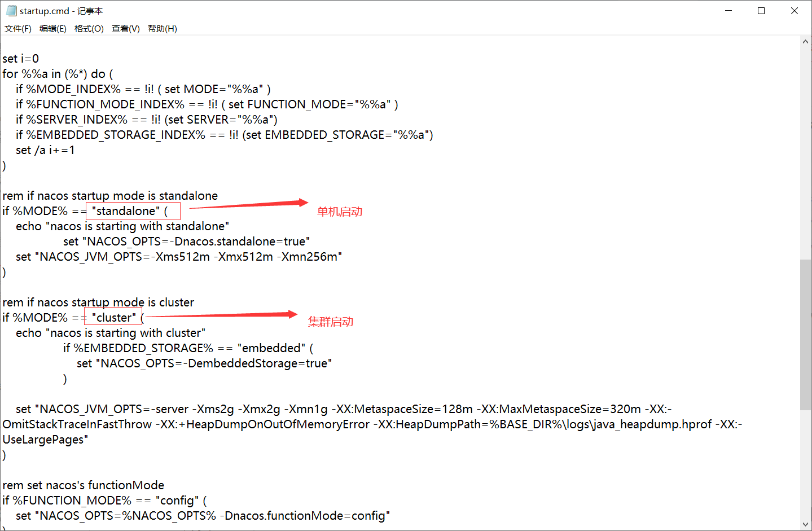Click the line 'echo "nacos is starting with cluster"'

111,333
